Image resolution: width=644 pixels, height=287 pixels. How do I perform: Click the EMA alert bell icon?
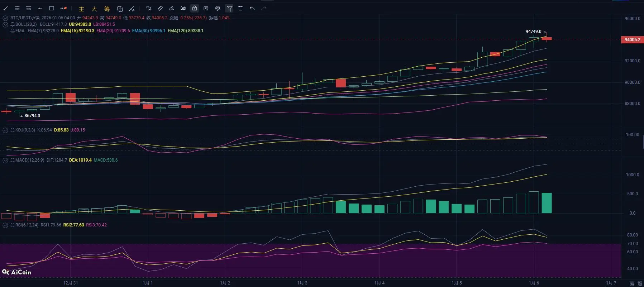click(13, 31)
